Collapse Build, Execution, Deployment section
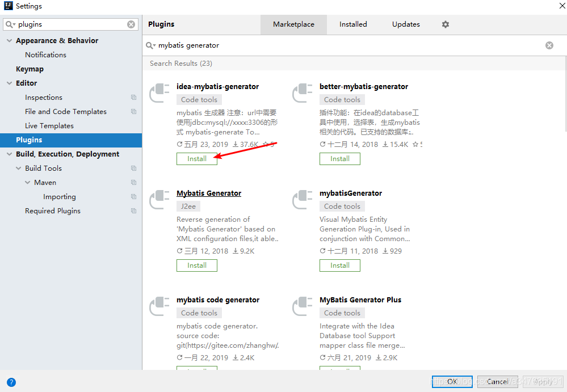The width and height of the screenshot is (567, 392). pyautogui.click(x=10, y=154)
